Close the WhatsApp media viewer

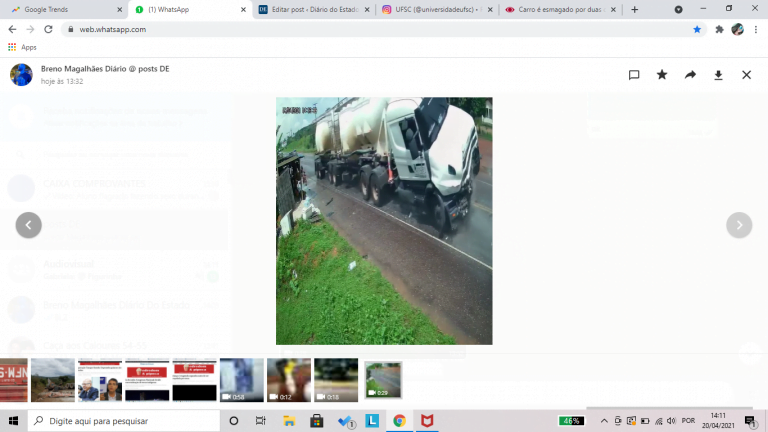coord(746,75)
